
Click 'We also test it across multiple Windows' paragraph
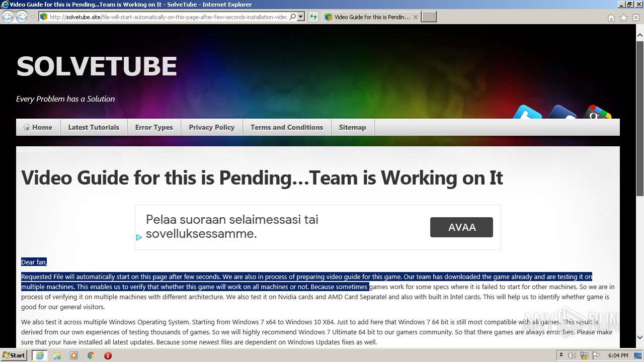[317, 332]
